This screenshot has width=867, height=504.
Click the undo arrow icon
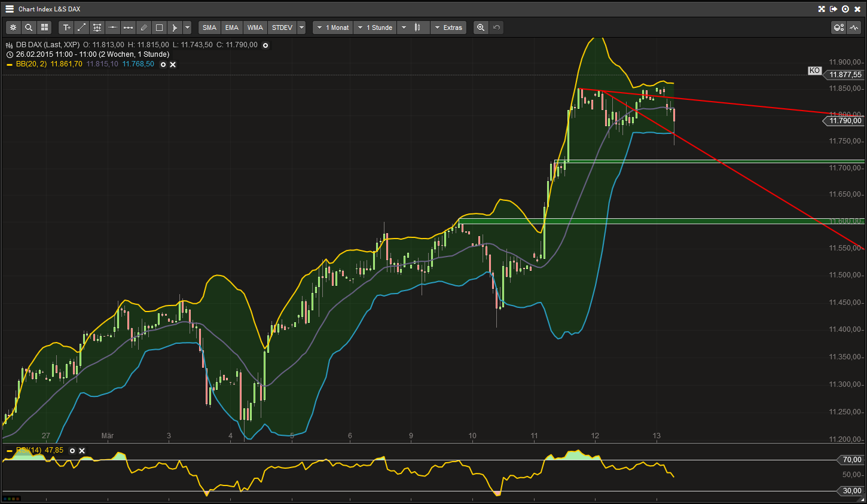click(x=496, y=27)
